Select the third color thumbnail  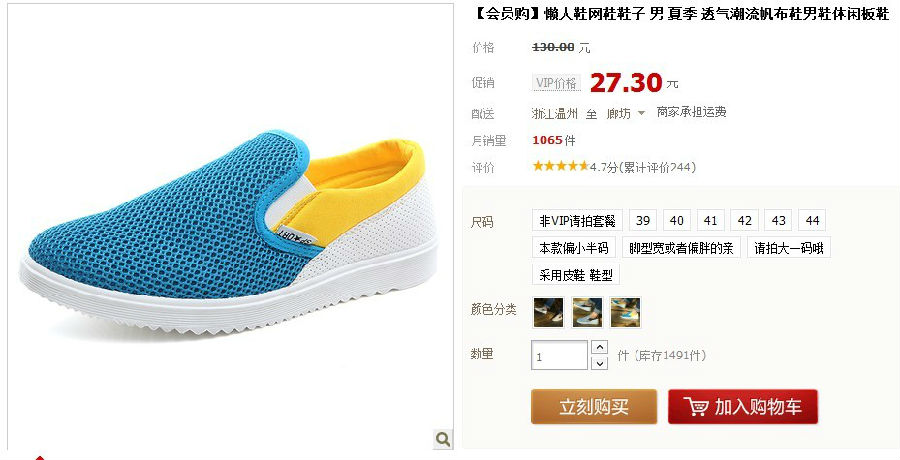click(x=625, y=312)
